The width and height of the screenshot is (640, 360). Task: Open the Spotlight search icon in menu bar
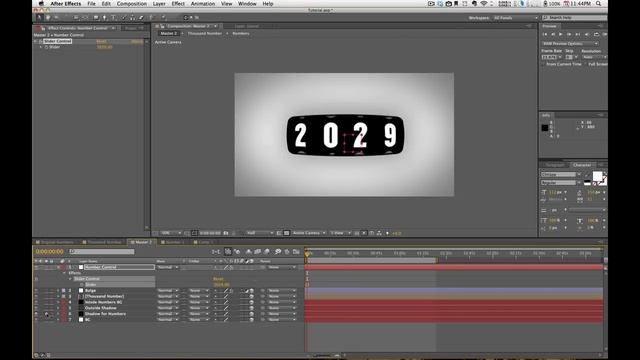(x=598, y=4)
